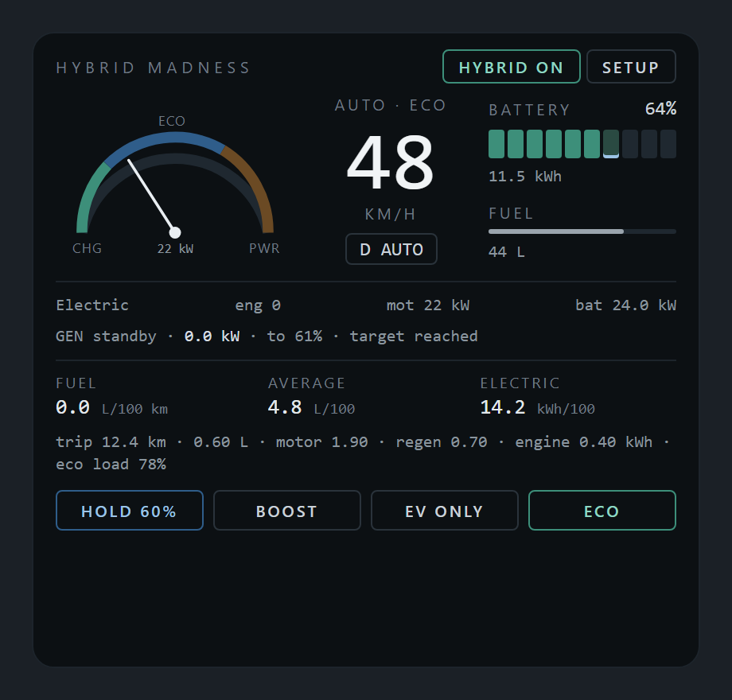The height and width of the screenshot is (700, 732).
Task: Click the CHG gauge label
Action: tap(88, 248)
